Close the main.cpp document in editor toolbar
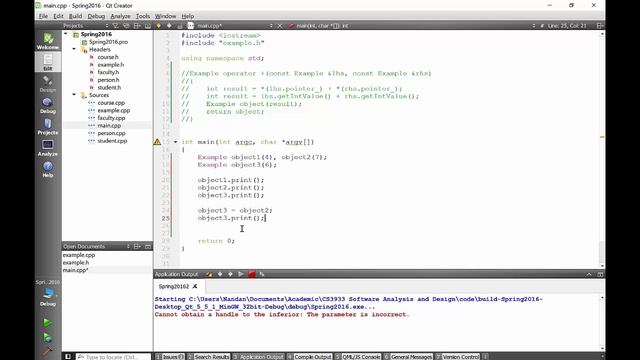640x360 pixels. (280, 26)
